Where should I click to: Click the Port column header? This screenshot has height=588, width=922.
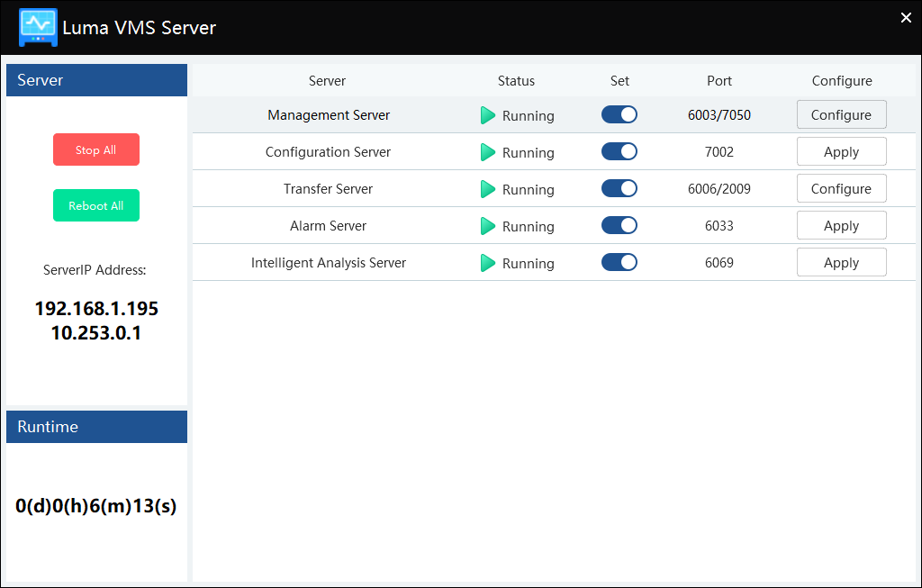click(719, 81)
